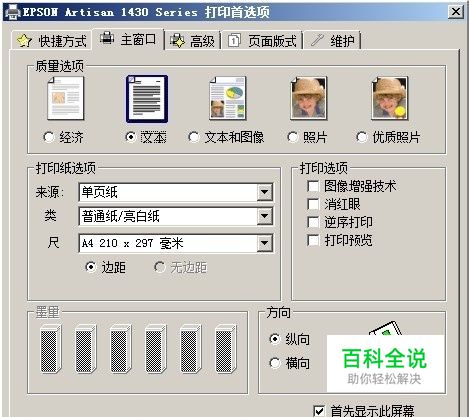The image size is (469, 417).
Task: Select the 照片 quality radio button
Action: 292,137
